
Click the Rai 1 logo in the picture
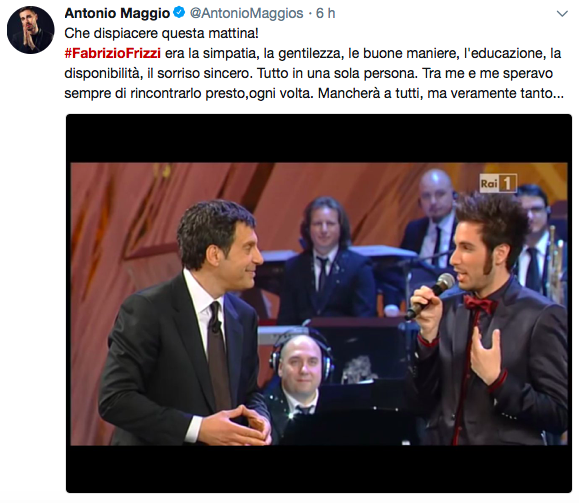(497, 183)
